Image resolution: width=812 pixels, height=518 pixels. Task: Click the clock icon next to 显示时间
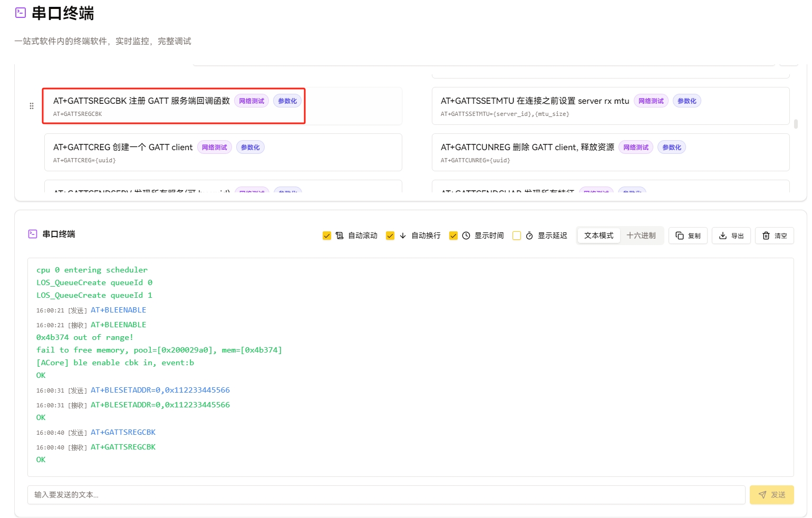(x=466, y=236)
